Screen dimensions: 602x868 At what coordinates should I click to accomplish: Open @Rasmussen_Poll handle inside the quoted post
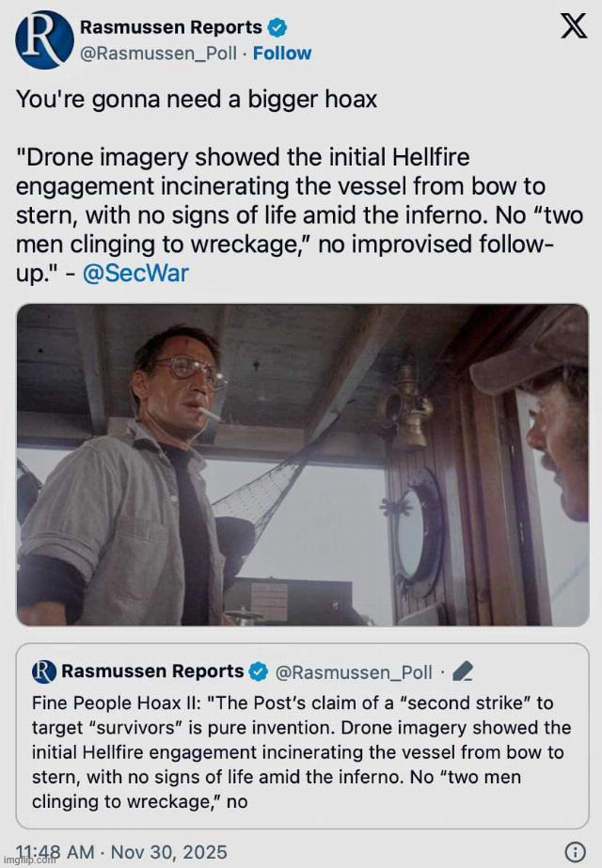coord(353,671)
